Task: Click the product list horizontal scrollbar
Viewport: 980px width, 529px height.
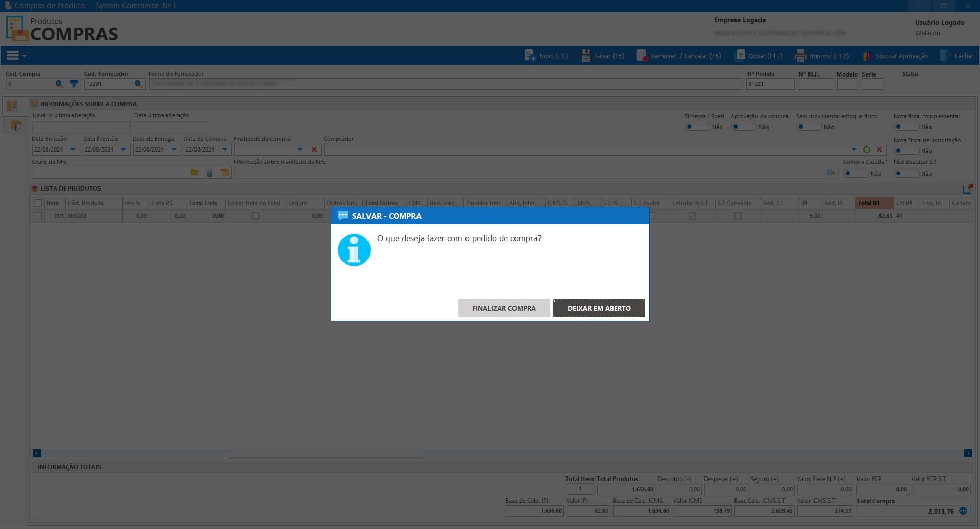Action: coord(327,453)
